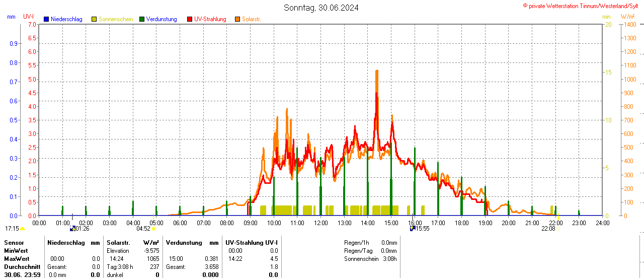The width and height of the screenshot is (644, 278).
Task: Click the 18:00 time axis marker
Action: pos(461,223)
